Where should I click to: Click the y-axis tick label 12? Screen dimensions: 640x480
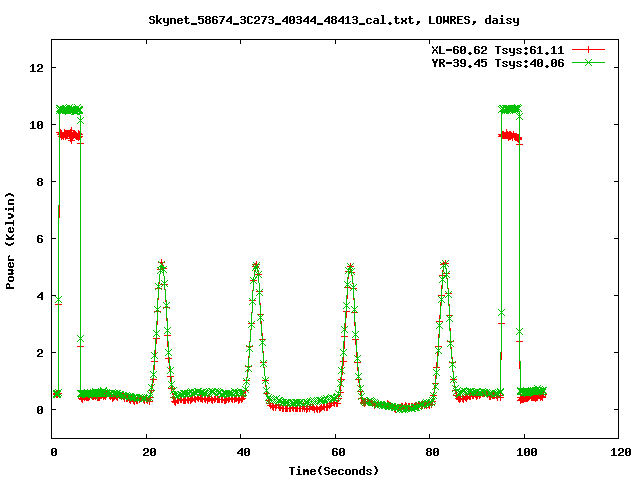[x=36, y=68]
